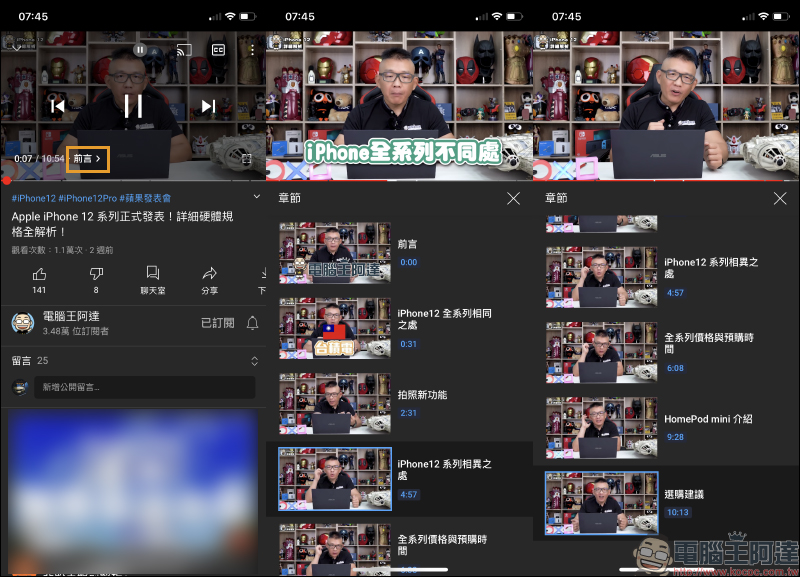The image size is (800, 577).
Task: Skip to previous video
Action: [x=58, y=106]
